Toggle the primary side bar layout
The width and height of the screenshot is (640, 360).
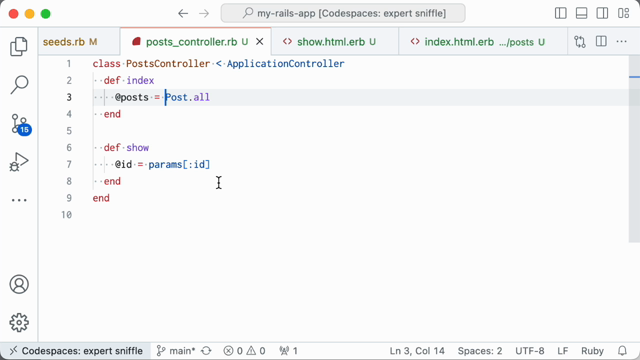[560, 13]
